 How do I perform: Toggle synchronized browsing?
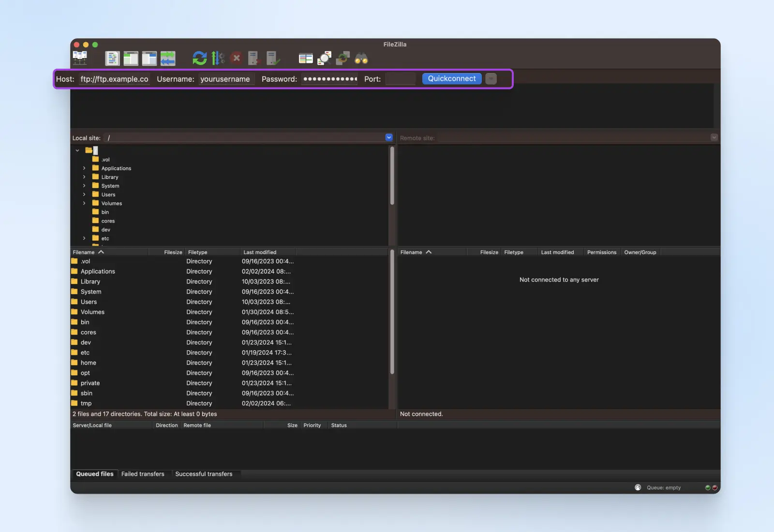(x=343, y=59)
